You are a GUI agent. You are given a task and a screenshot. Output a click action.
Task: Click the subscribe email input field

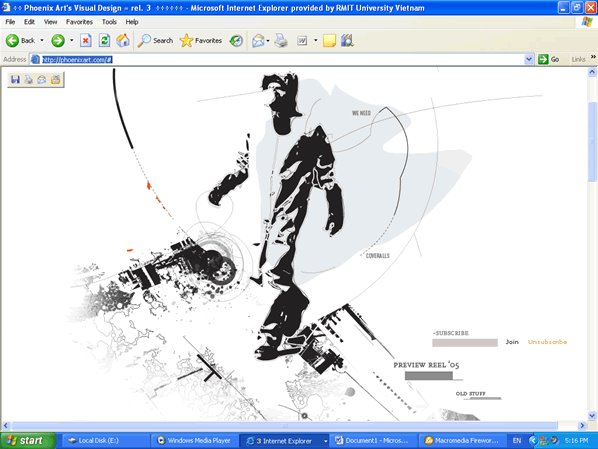point(465,343)
